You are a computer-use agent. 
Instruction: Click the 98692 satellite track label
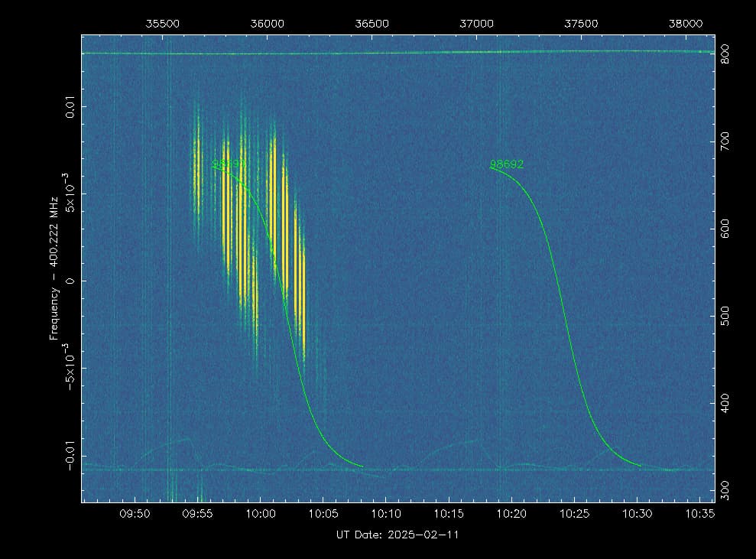point(506,164)
